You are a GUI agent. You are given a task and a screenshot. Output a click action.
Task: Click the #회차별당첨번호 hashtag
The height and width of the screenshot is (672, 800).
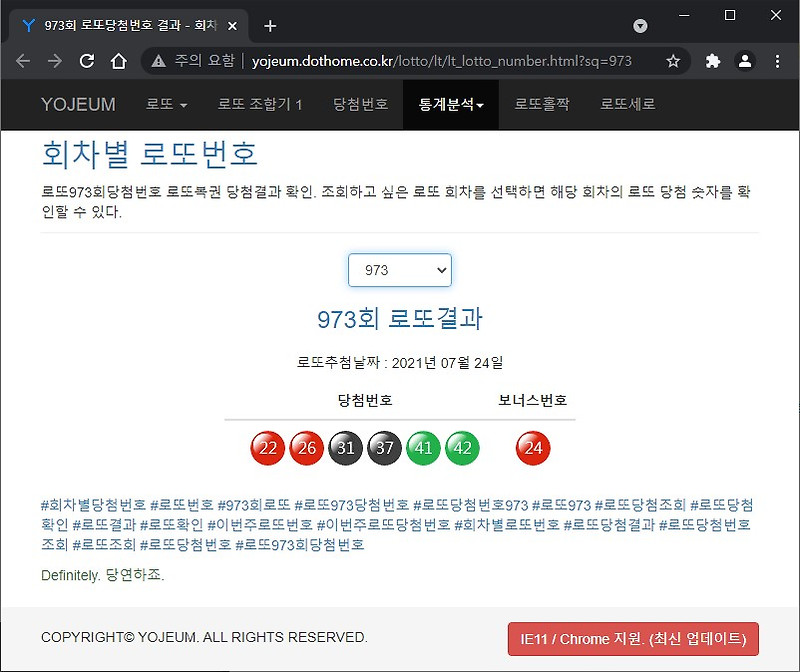coord(93,505)
